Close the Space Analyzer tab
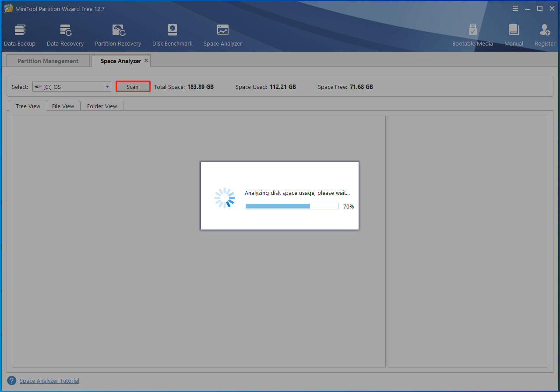Screen dimensions: 560x392 (x=146, y=60)
